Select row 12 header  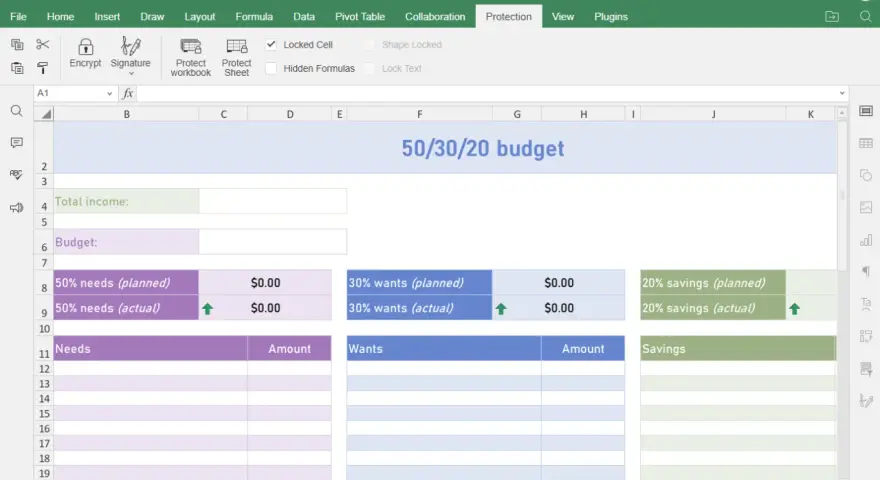click(x=44, y=369)
